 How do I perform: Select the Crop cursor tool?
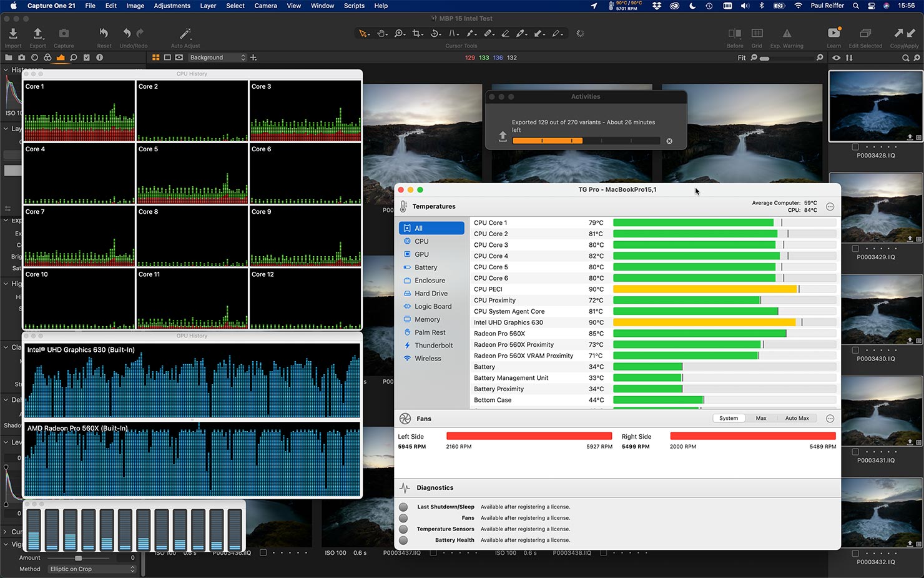coord(418,33)
